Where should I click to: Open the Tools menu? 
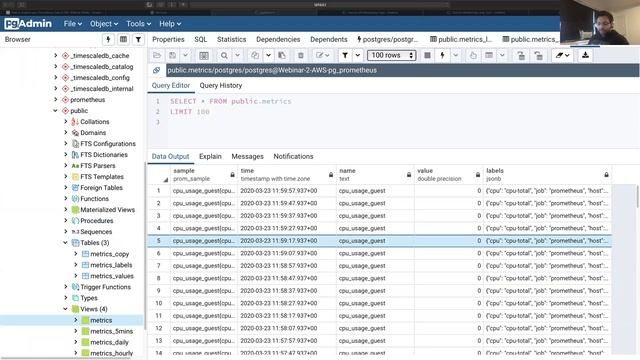coord(138,24)
